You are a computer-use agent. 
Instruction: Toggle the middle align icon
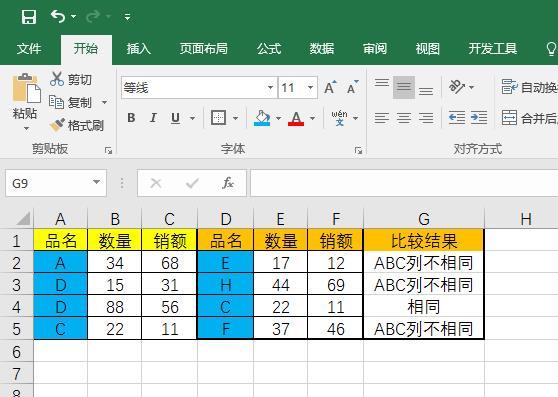[404, 87]
